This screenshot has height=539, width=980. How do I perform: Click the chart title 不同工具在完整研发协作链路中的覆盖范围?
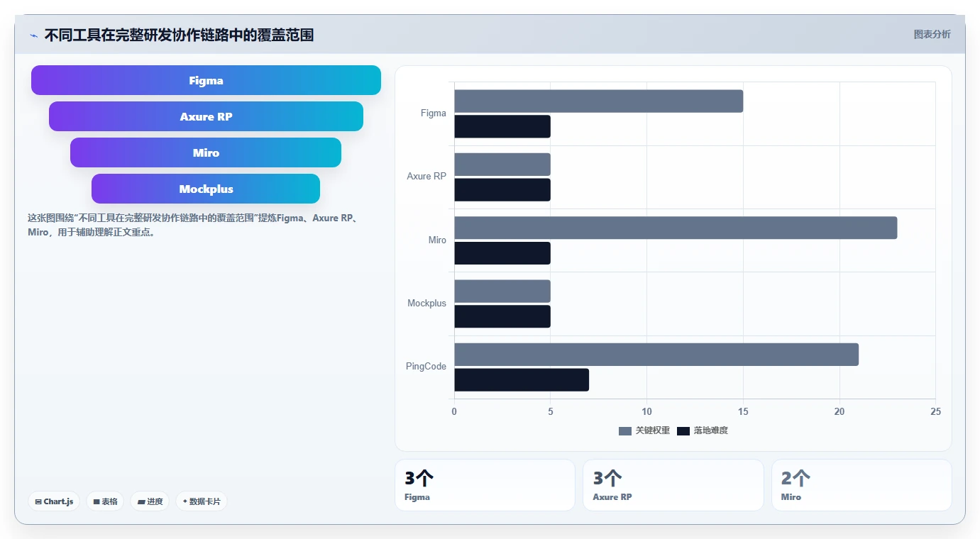(x=179, y=35)
